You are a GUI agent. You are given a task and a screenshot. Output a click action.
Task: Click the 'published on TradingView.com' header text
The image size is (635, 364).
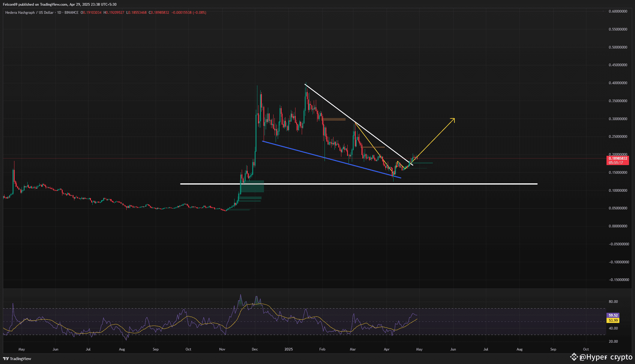point(43,4)
